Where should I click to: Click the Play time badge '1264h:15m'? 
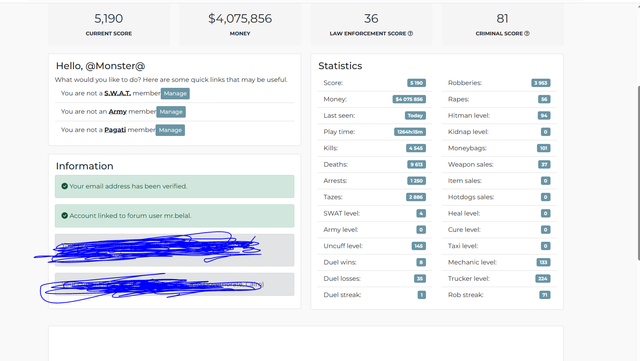point(410,132)
